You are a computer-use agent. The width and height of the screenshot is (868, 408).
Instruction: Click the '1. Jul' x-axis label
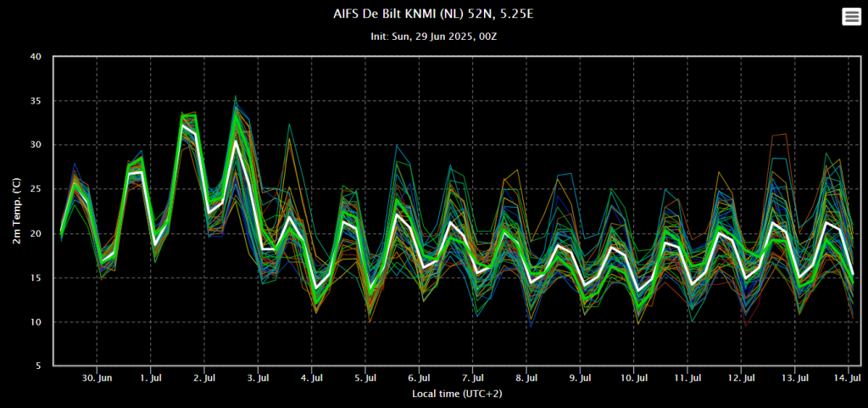tap(151, 378)
